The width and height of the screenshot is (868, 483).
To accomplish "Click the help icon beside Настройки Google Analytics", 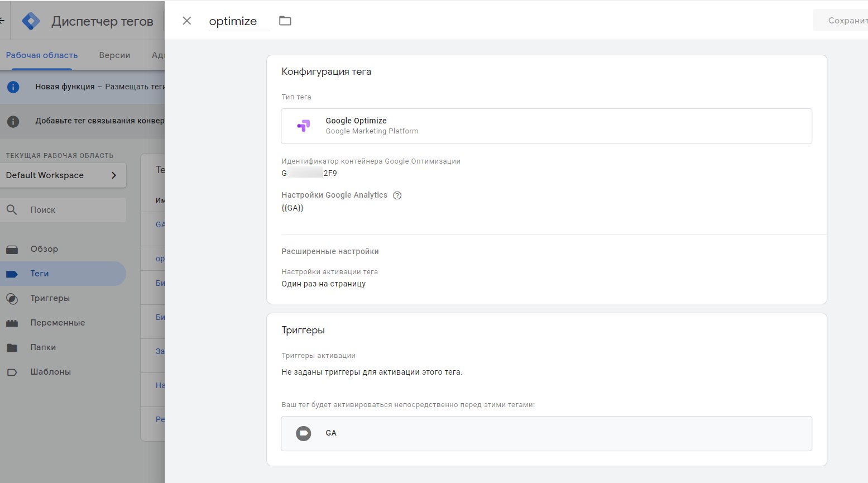I will tap(397, 195).
